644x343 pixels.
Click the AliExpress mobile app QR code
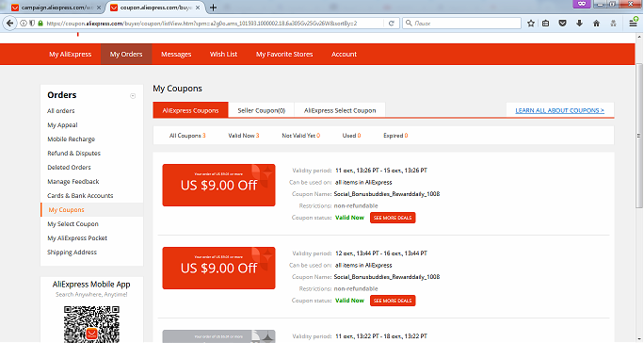pos(91,324)
